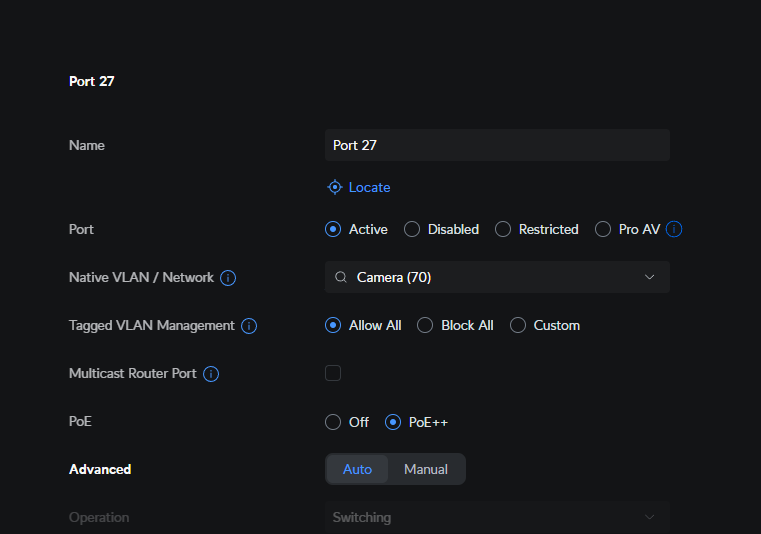Show info for Native VLAN / Network
This screenshot has height=534, width=761.
(228, 278)
